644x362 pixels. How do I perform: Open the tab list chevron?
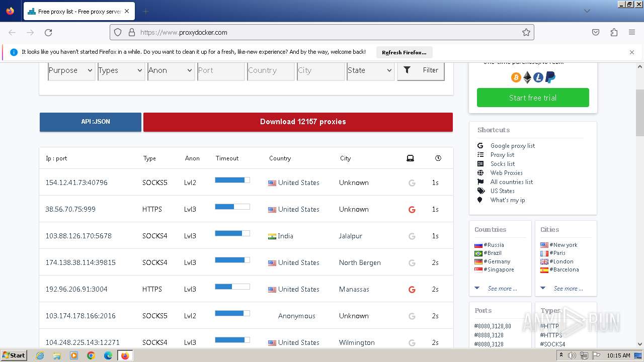(587, 11)
